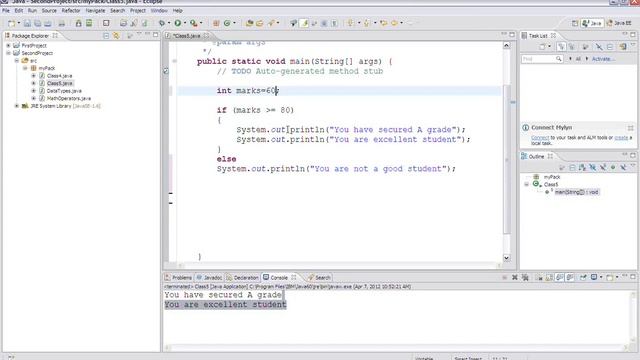
Task: Open the New file dropdown arrow
Action: [19, 23]
